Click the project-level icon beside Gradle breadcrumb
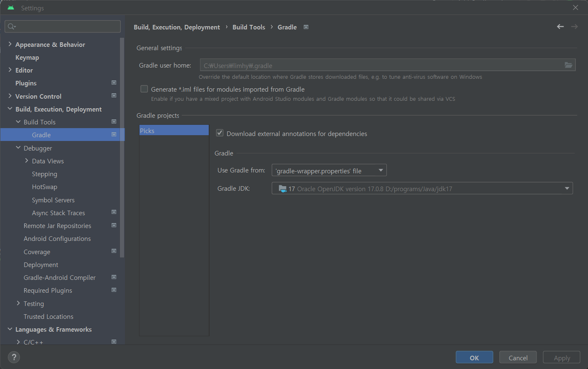The height and width of the screenshot is (369, 588). pyautogui.click(x=306, y=27)
